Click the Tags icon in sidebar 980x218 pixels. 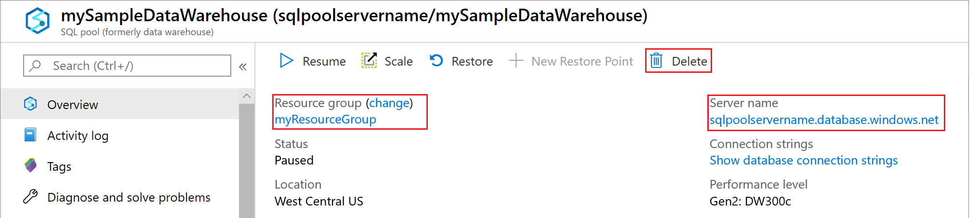pos(30,166)
